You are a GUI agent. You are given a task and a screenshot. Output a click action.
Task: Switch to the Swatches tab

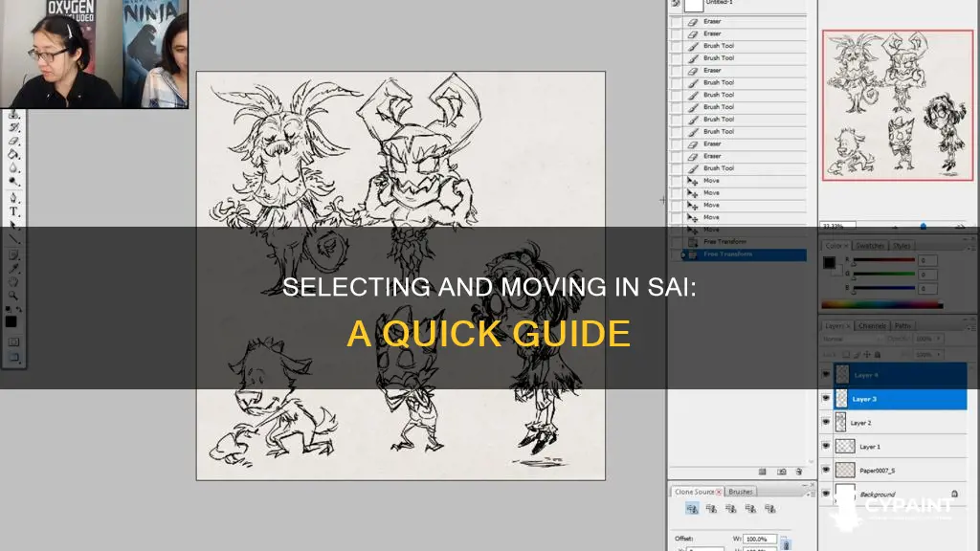click(x=870, y=246)
